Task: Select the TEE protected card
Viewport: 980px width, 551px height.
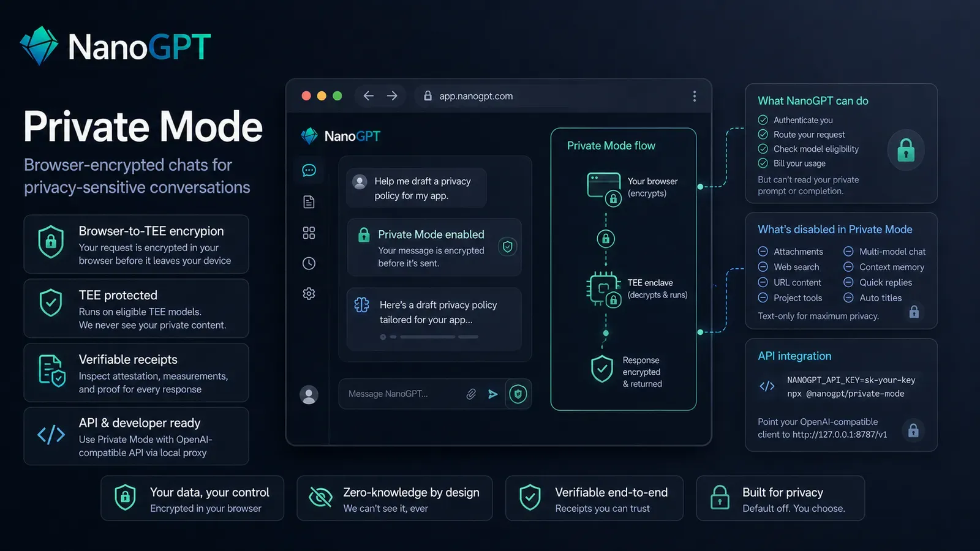Action: [x=137, y=308]
